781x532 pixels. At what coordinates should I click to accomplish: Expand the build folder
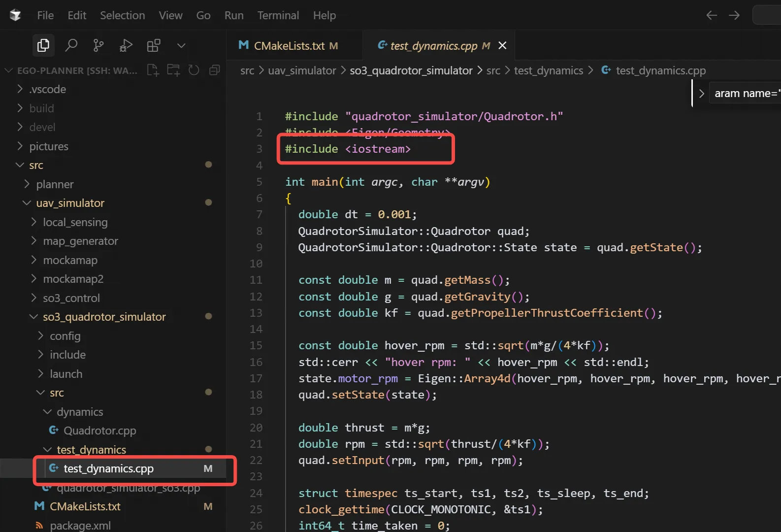coord(41,108)
